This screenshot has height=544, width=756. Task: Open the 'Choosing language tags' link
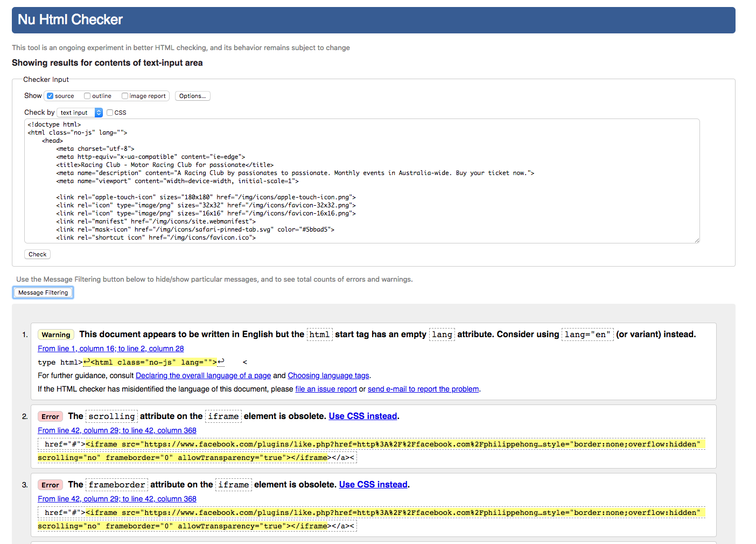click(328, 375)
